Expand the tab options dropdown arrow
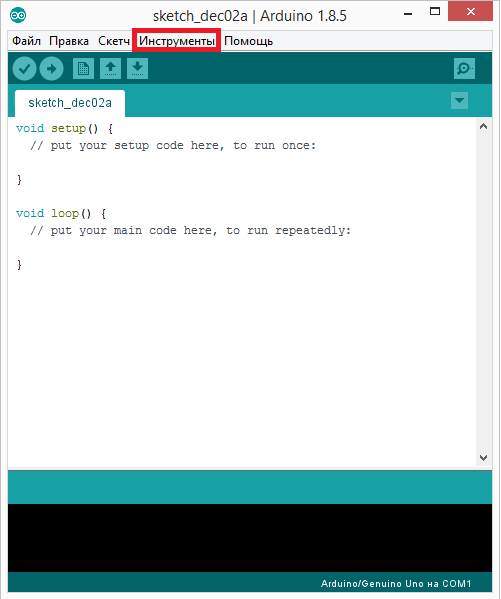The height and width of the screenshot is (599, 501). tap(459, 100)
